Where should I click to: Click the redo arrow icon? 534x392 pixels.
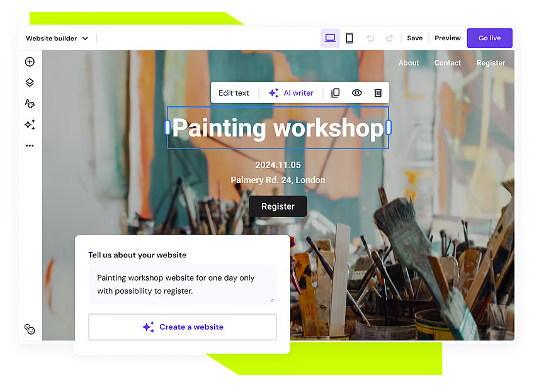pos(389,38)
